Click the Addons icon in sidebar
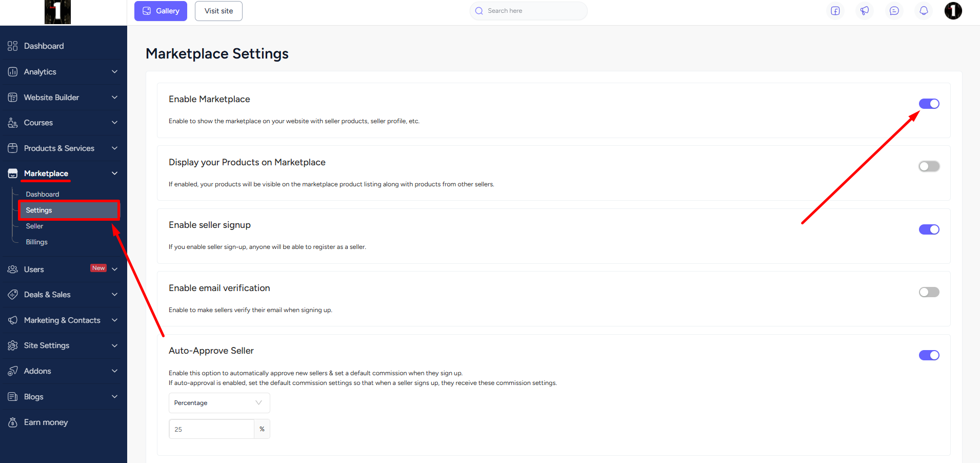This screenshot has width=980, height=463. pos(13,371)
